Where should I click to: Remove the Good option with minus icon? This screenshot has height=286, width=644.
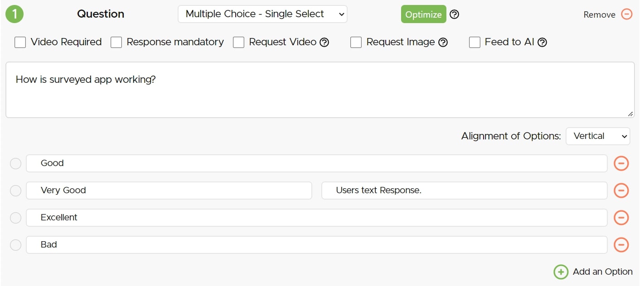(x=621, y=163)
